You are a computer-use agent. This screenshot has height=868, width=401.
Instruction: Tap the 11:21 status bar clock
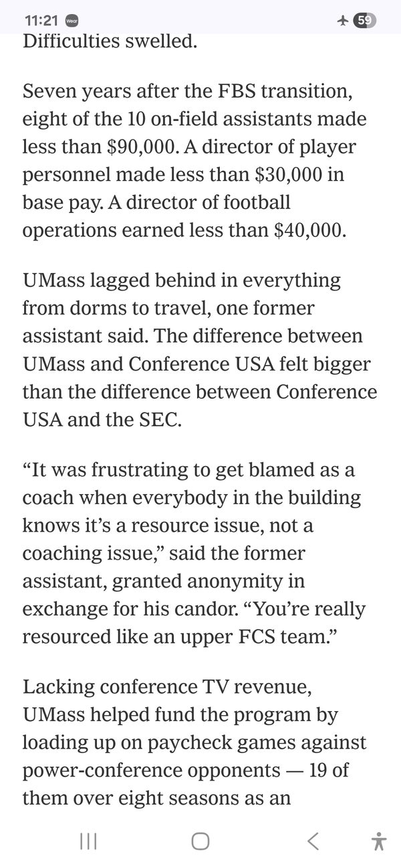coord(40,20)
